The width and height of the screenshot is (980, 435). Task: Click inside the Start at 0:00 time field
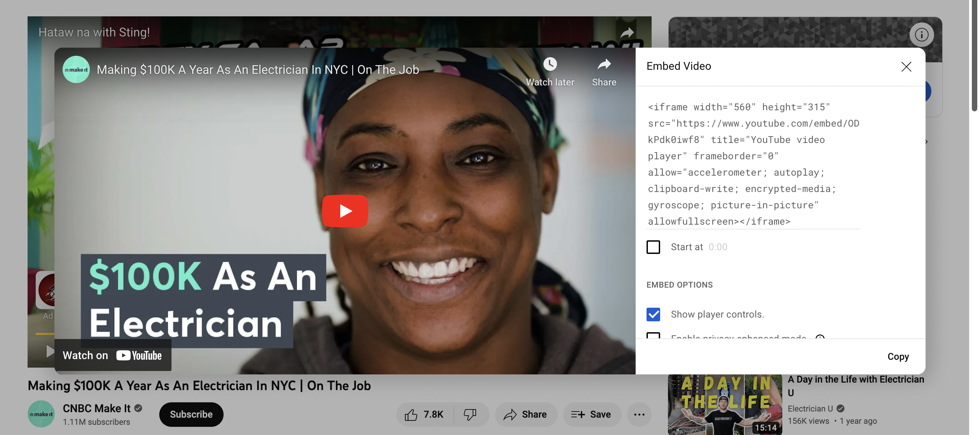718,247
